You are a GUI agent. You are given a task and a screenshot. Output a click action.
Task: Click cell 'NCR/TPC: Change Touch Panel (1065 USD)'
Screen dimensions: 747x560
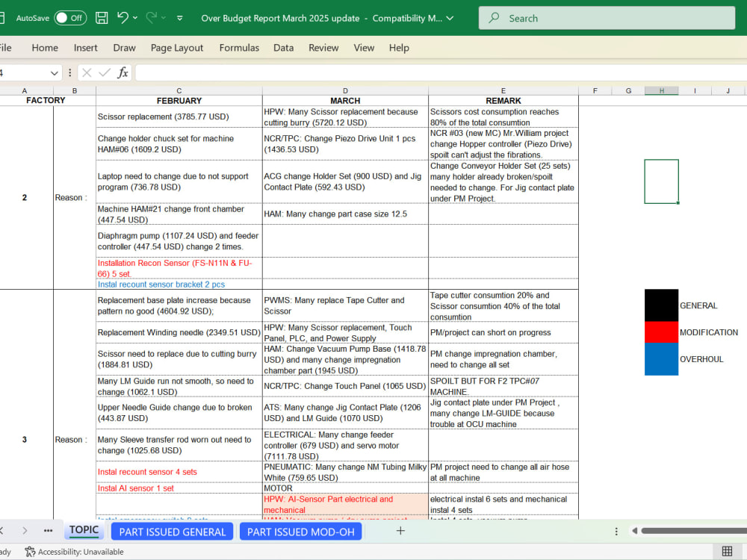(x=345, y=386)
